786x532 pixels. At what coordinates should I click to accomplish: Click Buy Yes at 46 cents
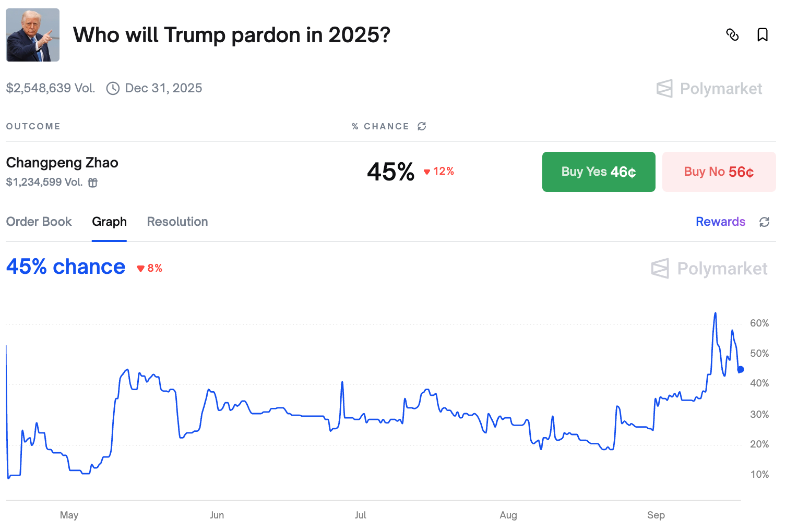pos(599,172)
